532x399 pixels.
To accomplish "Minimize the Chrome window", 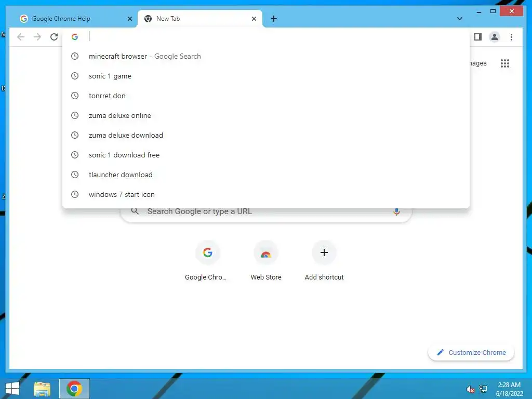I will coord(478,11).
